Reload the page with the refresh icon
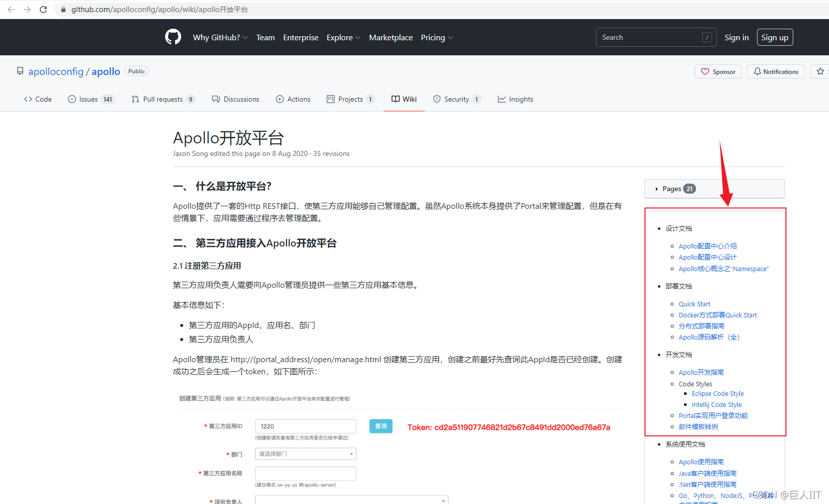This screenshot has height=504, width=829. 43,9
